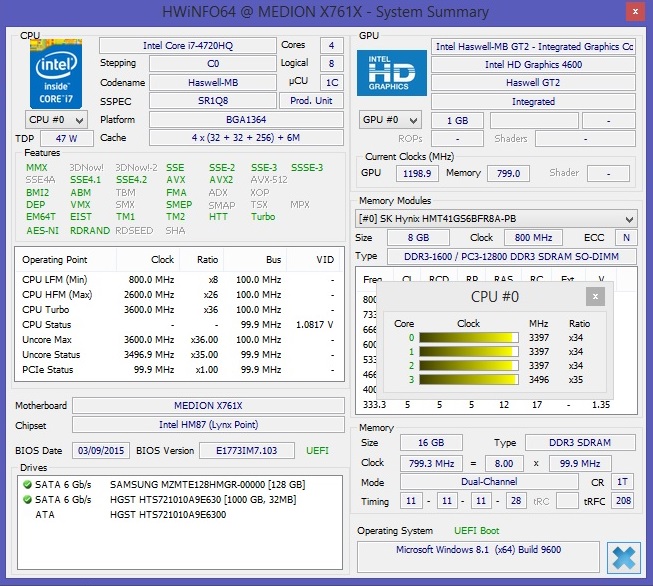The height and width of the screenshot is (586, 653).
Task: Click the SR1Q8 SSPEC value
Action: point(213,101)
